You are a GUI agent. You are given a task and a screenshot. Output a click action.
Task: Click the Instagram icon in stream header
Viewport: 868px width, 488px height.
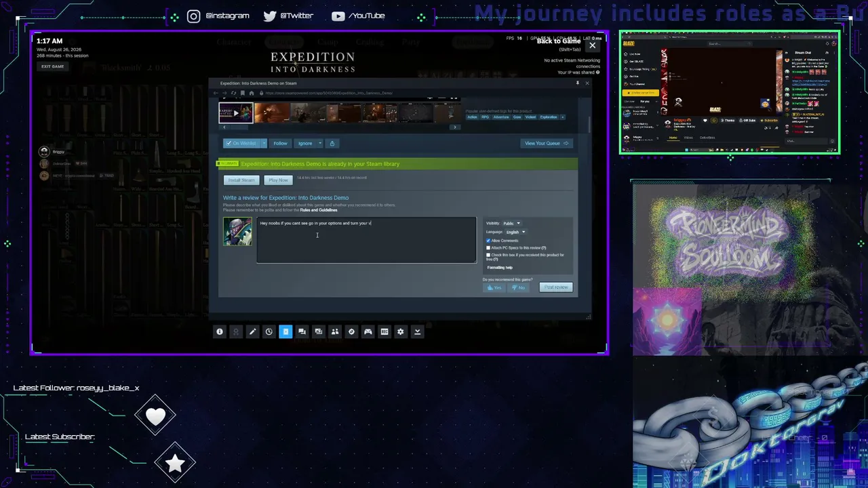pyautogui.click(x=194, y=16)
